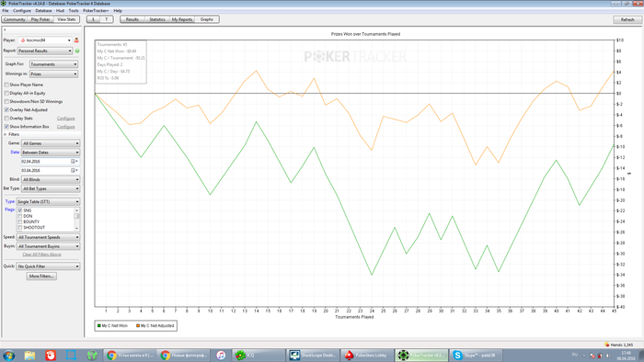Open the Player dropdown
The height and width of the screenshot is (362, 644).
coord(45,40)
